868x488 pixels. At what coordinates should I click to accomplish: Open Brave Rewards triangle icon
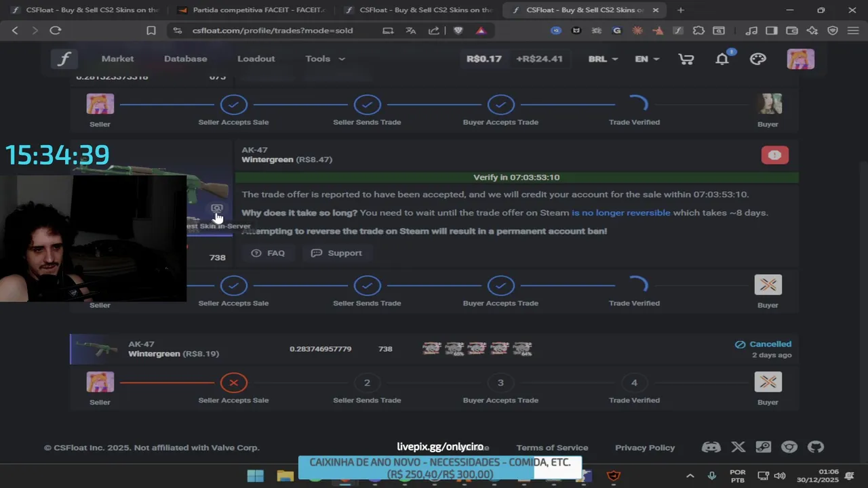[481, 30]
